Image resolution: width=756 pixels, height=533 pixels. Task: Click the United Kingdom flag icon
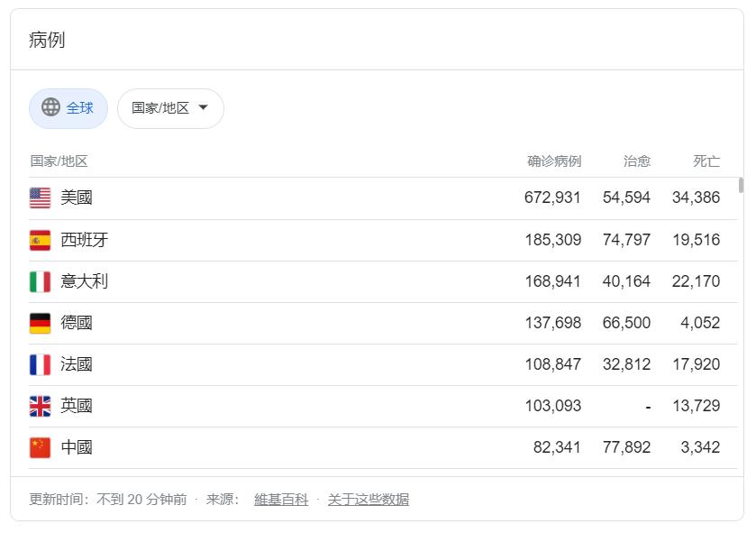[40, 405]
